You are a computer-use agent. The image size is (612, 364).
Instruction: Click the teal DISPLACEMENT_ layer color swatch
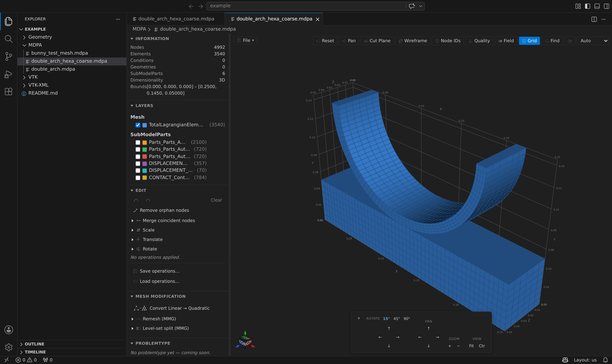pos(145,171)
